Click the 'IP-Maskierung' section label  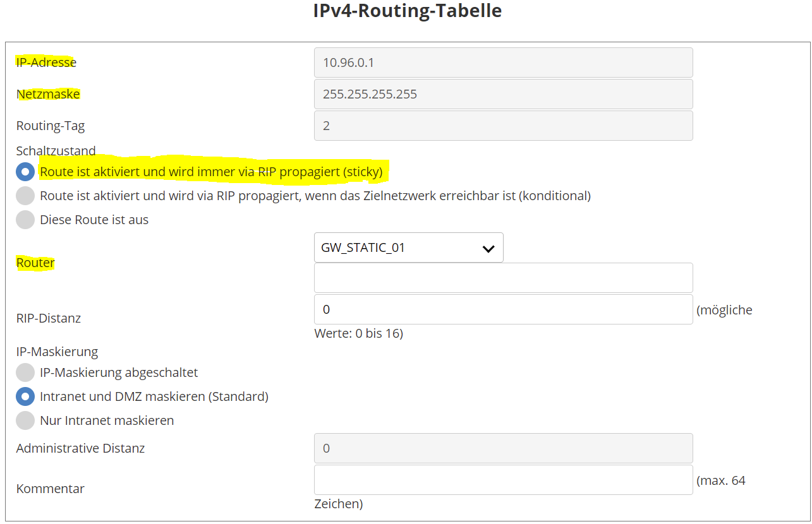point(57,352)
